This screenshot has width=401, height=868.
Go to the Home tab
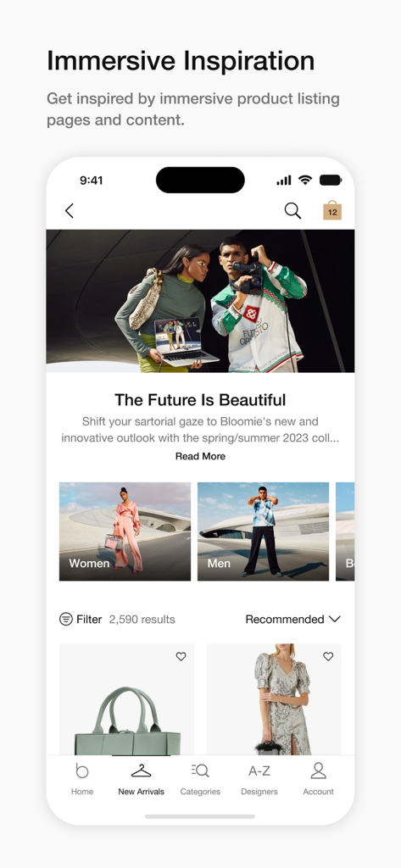(82, 779)
